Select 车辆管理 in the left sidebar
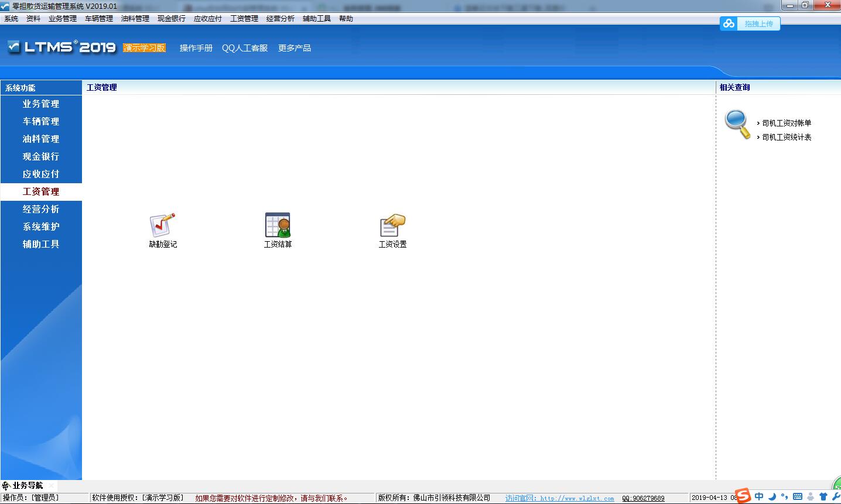 (x=41, y=121)
